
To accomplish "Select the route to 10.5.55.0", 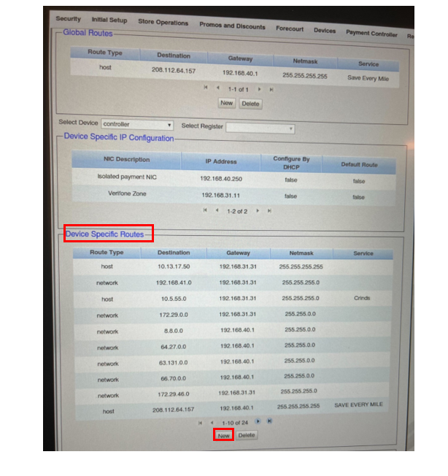I will tap(233, 299).
